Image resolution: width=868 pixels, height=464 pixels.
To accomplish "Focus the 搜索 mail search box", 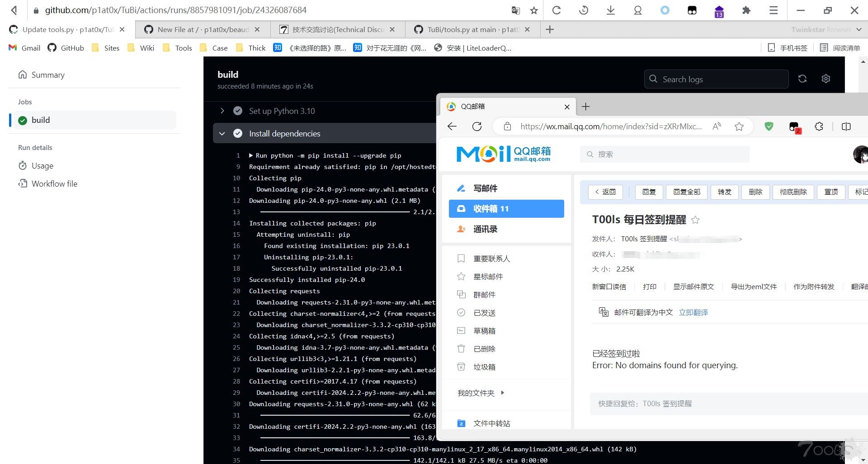I will point(665,155).
